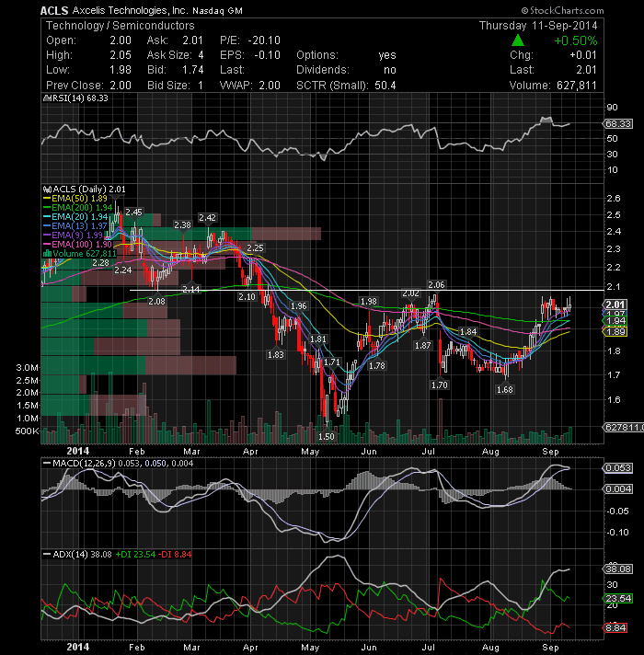Viewport: 644px width, 655px height.
Task: Click the Options value yes
Action: coord(387,55)
